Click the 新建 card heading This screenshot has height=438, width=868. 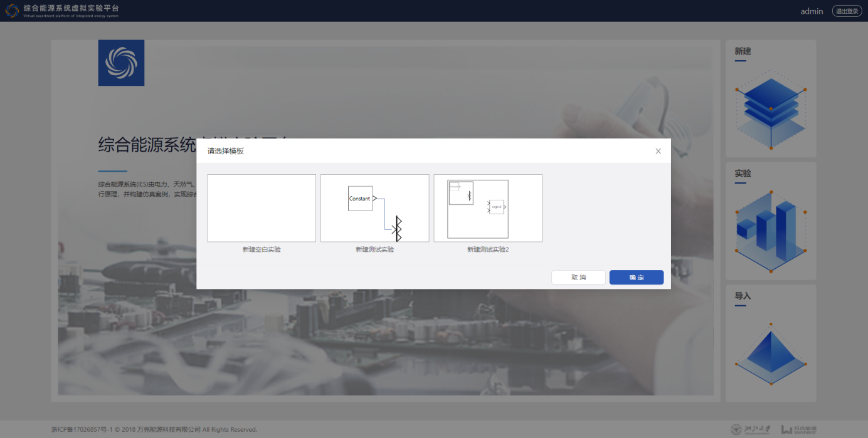pos(743,51)
